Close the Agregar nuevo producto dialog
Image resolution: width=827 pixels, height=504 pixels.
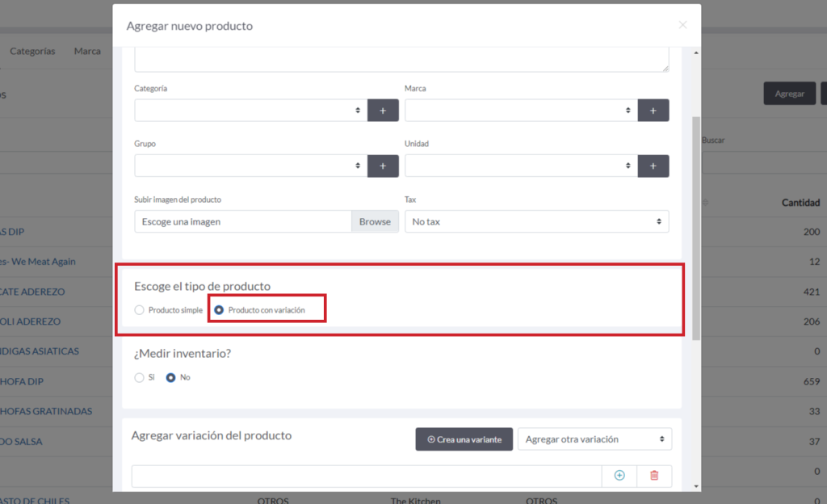(682, 25)
